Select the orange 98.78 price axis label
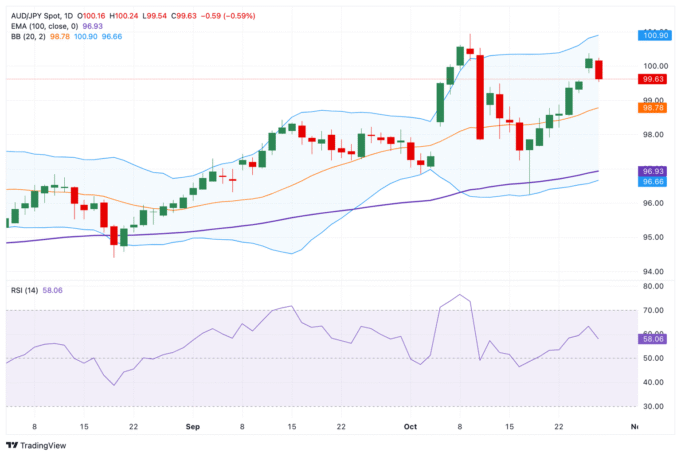 coord(654,108)
